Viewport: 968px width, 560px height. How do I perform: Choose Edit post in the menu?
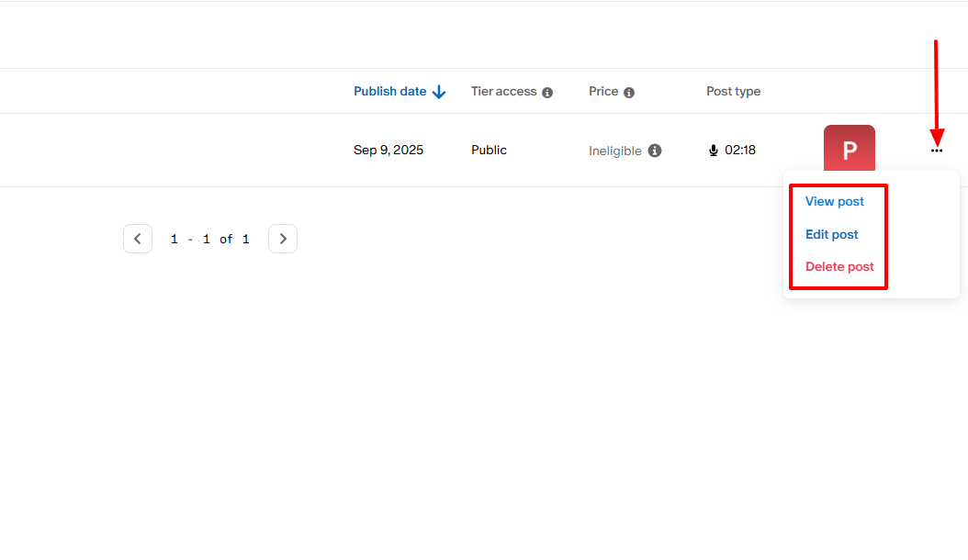pos(831,234)
